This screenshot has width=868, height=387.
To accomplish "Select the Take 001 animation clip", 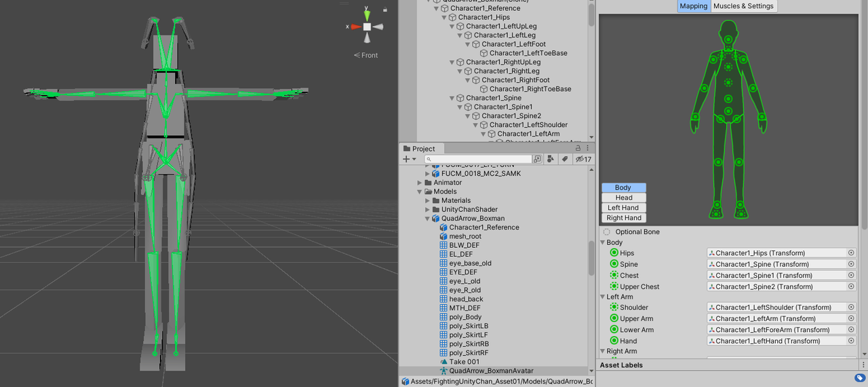I will pos(464,362).
